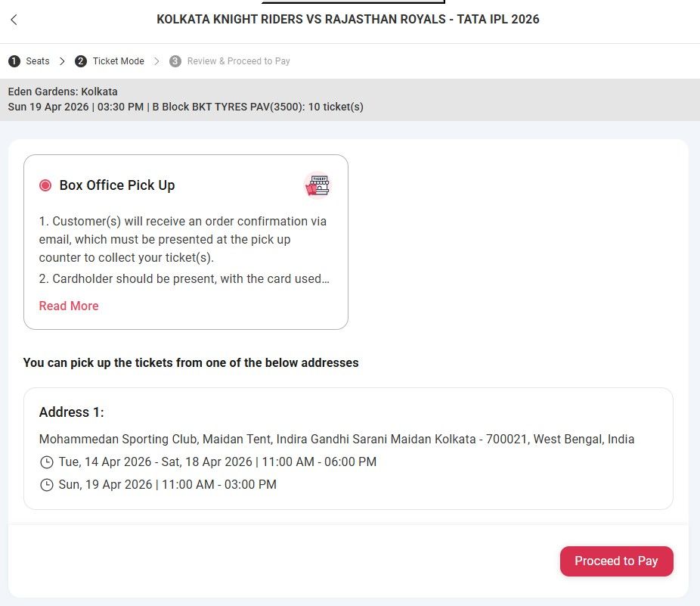Click the clock icon beside Tue 14 Apr timings
Image resolution: width=700 pixels, height=606 pixels.
coord(46,461)
